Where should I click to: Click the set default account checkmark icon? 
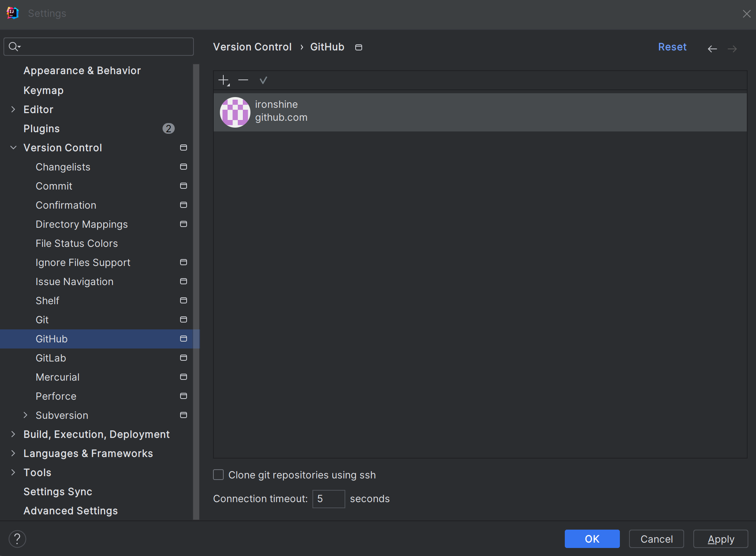pos(263,80)
